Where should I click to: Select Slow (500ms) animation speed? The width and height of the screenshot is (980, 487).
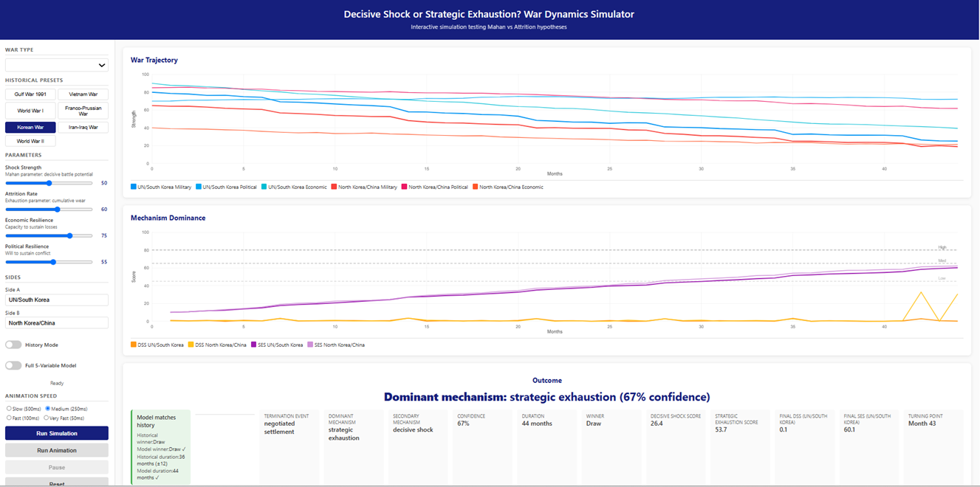click(x=8, y=408)
